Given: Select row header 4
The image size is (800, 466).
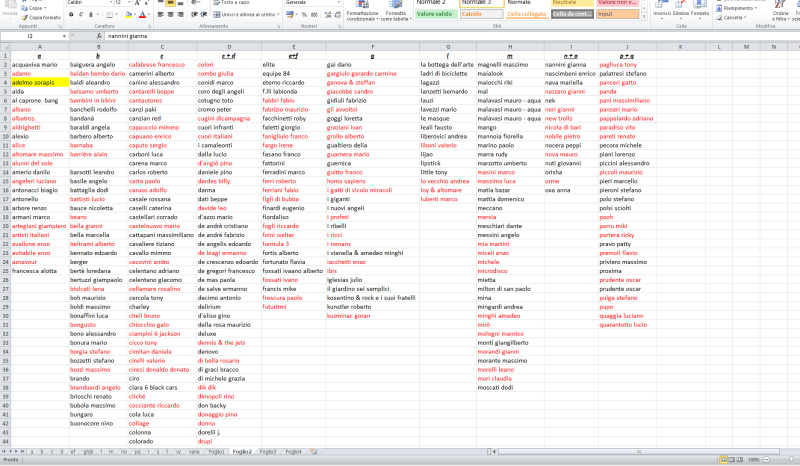Looking at the screenshot, I should point(5,83).
